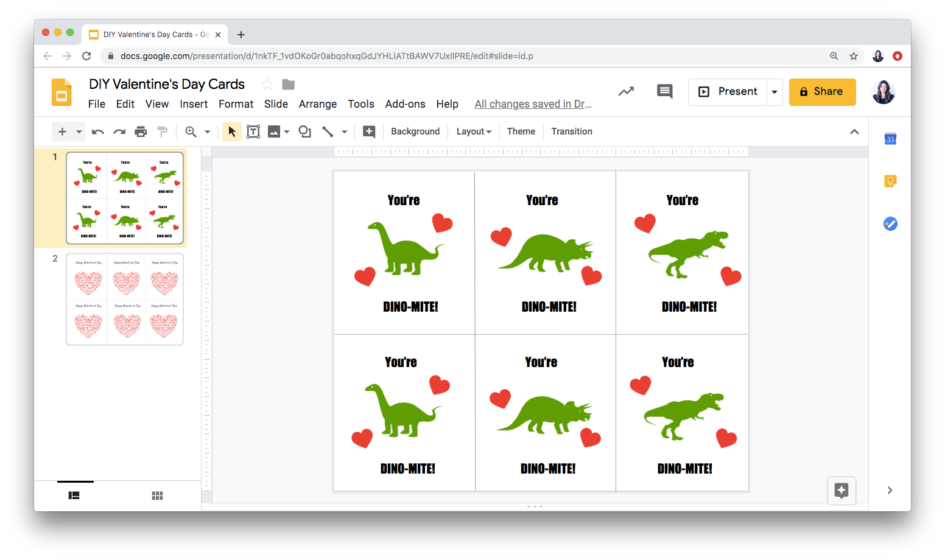The height and width of the screenshot is (560, 945).
Task: Select the shape tool
Action: [x=305, y=131]
